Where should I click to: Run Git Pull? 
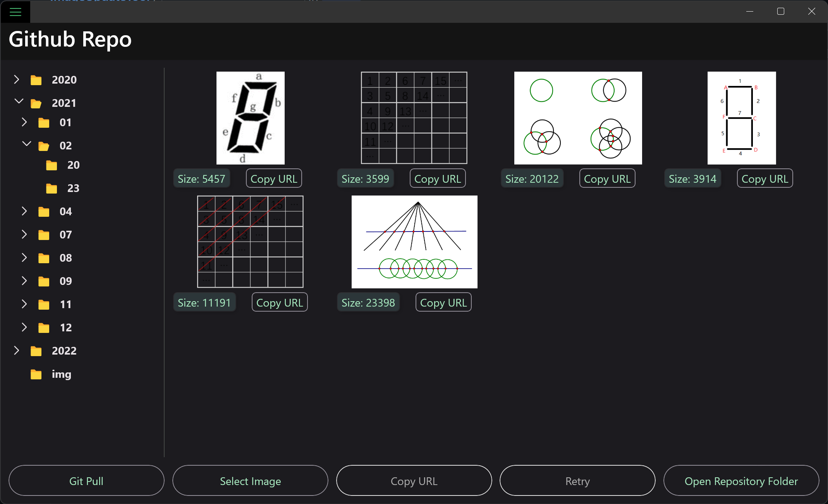pyautogui.click(x=86, y=480)
